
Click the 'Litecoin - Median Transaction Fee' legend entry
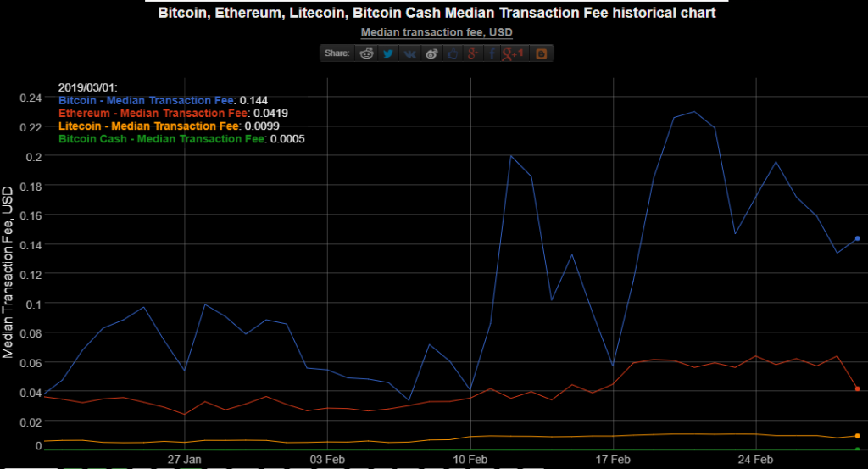(149, 126)
